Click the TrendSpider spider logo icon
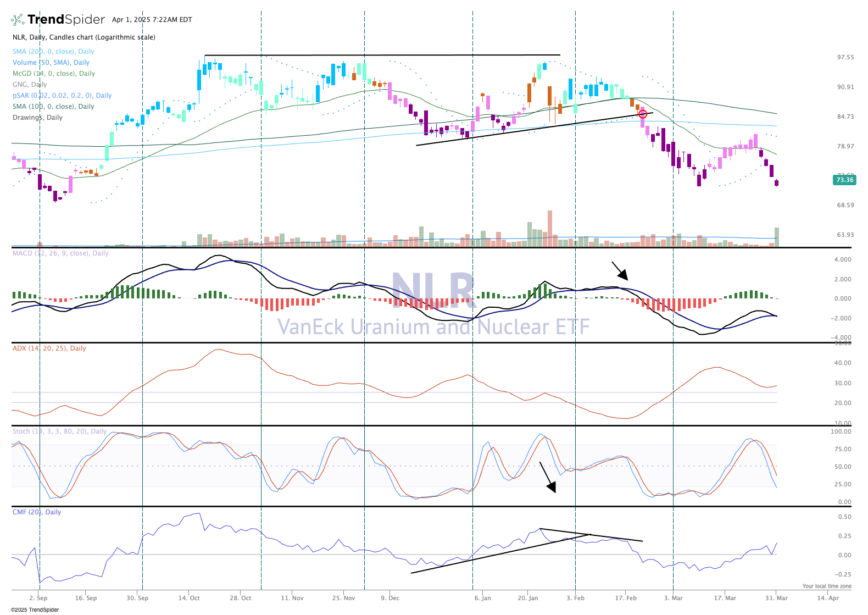 18,20
